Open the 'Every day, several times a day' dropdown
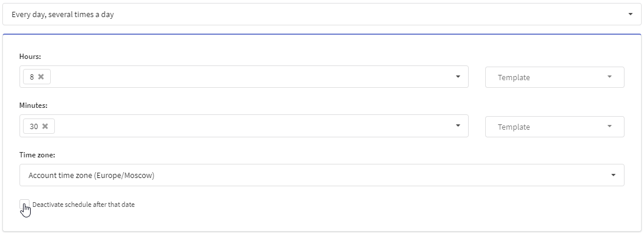The height and width of the screenshot is (234, 644). pos(322,14)
